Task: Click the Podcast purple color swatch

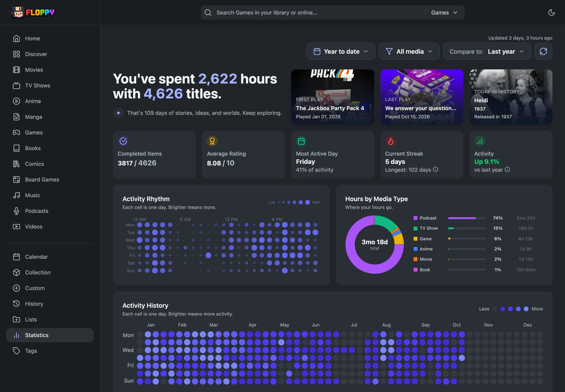Action: (x=416, y=218)
